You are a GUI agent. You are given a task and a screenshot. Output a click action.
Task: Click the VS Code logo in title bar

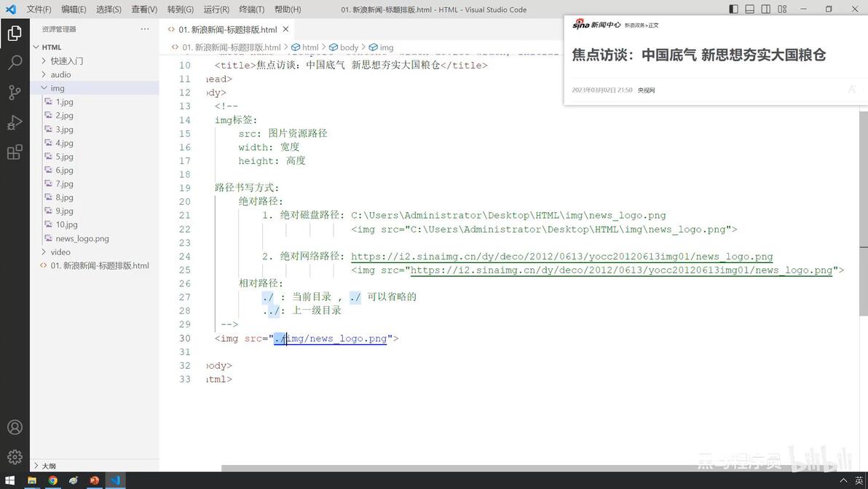pos(10,9)
